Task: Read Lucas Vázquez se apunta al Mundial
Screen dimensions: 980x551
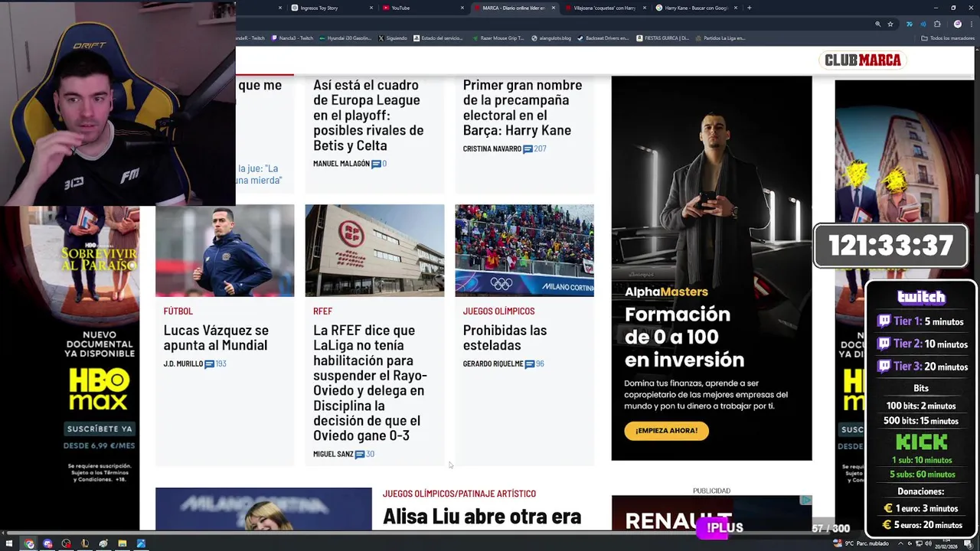Action: click(216, 337)
